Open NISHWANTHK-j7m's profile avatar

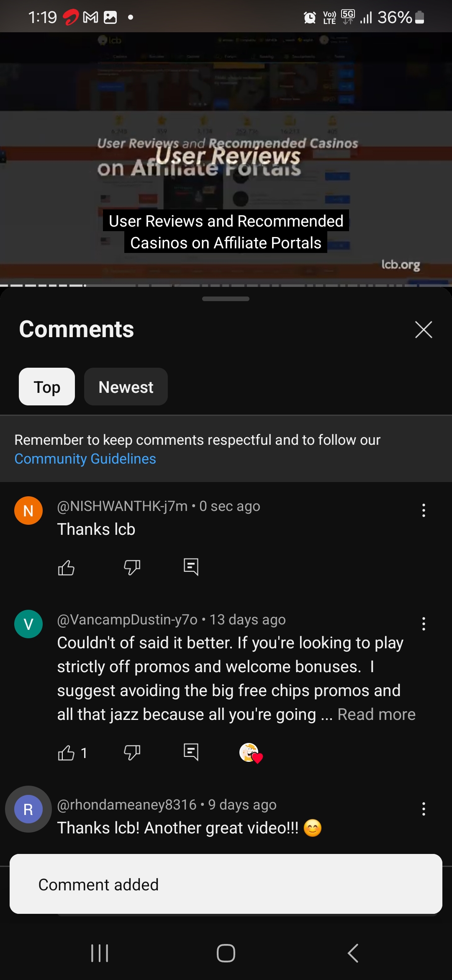click(28, 511)
